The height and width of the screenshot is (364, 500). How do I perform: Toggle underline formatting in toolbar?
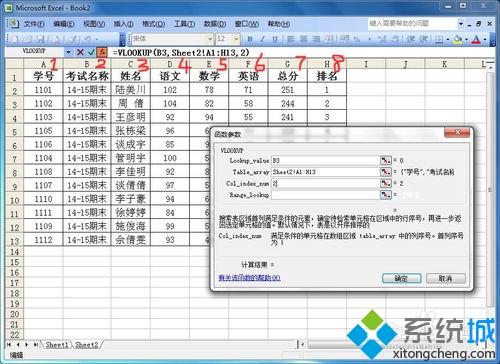click(275, 39)
